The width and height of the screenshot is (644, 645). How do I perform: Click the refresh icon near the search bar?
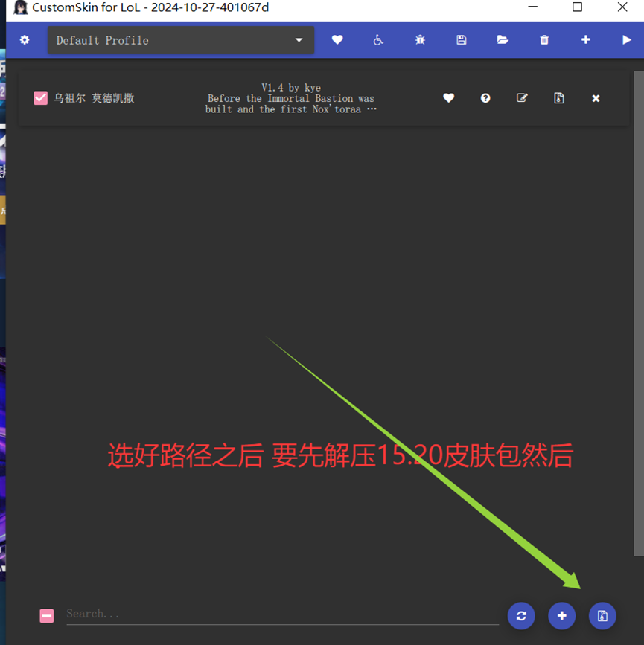521,615
